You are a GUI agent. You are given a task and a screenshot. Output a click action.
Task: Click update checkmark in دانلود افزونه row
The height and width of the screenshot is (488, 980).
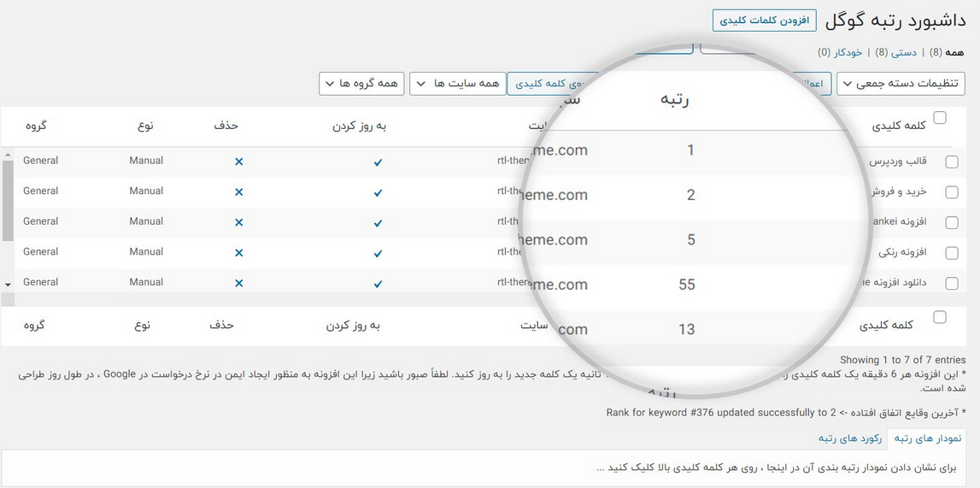pos(378,284)
